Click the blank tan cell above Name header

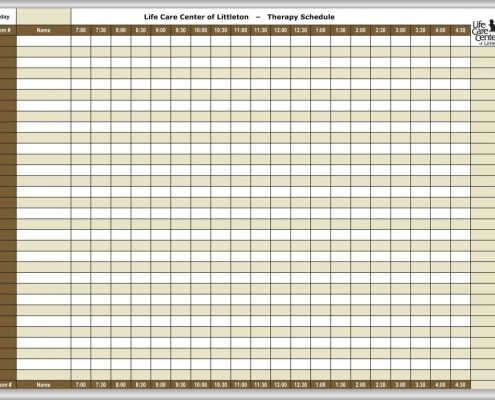point(43,16)
